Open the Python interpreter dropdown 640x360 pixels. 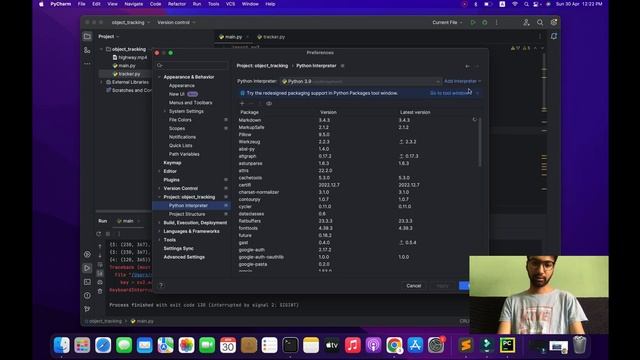(x=361, y=81)
